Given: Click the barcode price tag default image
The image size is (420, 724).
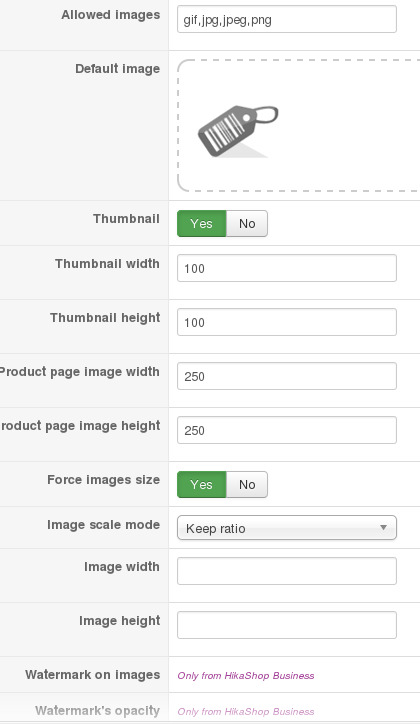Looking at the screenshot, I should 238,132.
